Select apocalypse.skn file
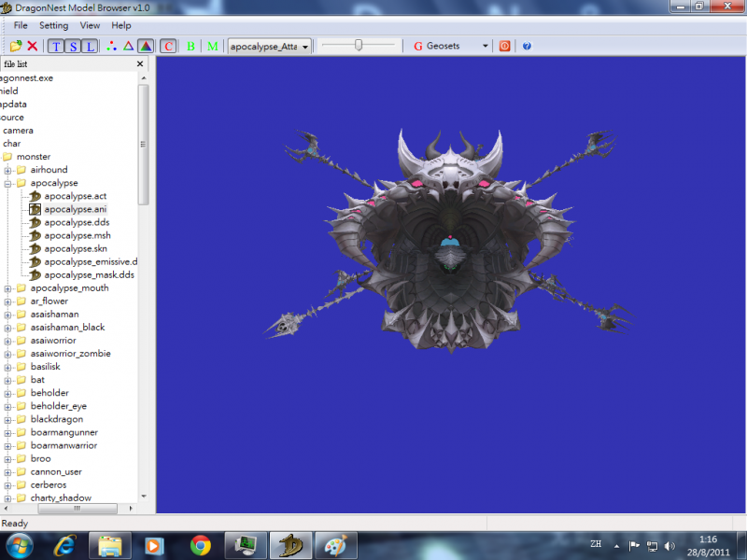Screen dimensions: 747x560 [x=76, y=248]
